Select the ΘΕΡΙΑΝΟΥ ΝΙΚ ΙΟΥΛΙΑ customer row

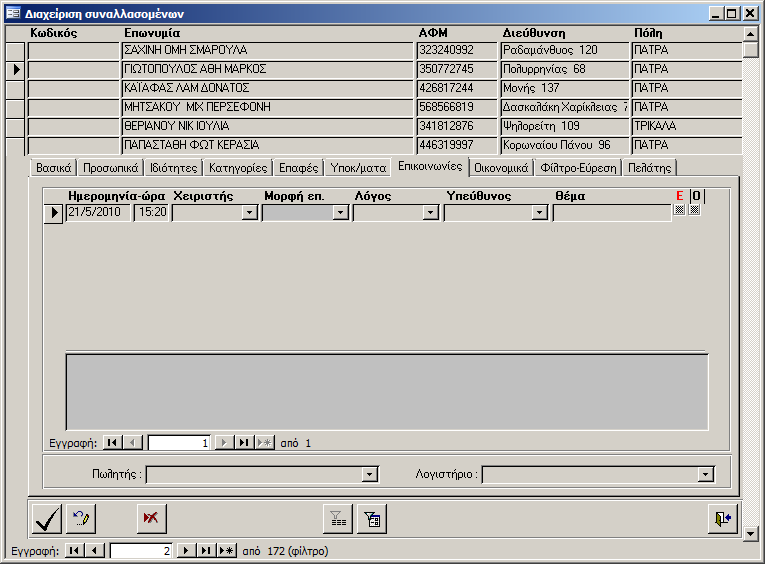tap(268, 126)
